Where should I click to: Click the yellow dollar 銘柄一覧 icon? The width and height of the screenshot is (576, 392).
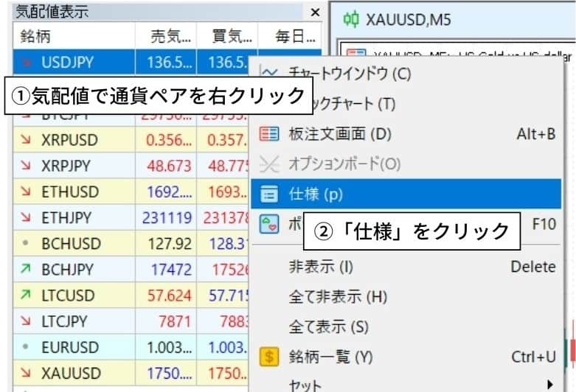[269, 357]
